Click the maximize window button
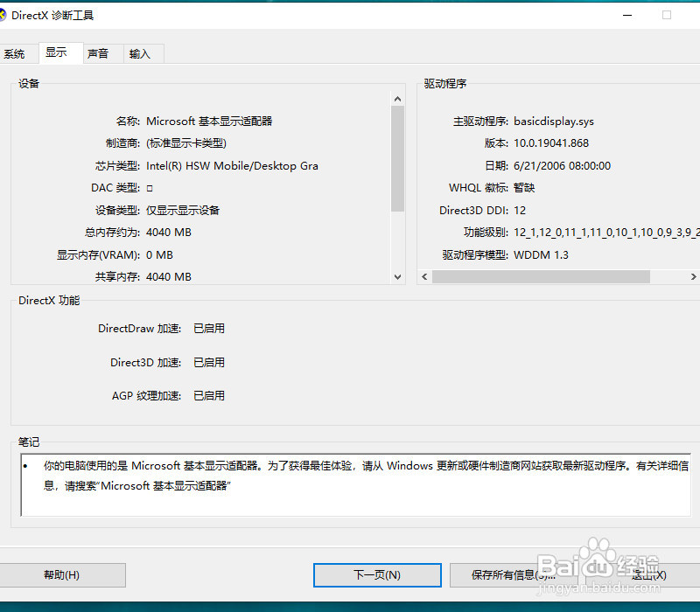The width and height of the screenshot is (700, 612). coord(667,15)
